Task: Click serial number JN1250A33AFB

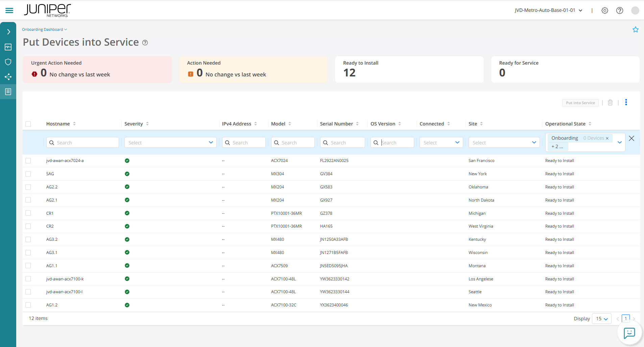Action: click(x=334, y=239)
